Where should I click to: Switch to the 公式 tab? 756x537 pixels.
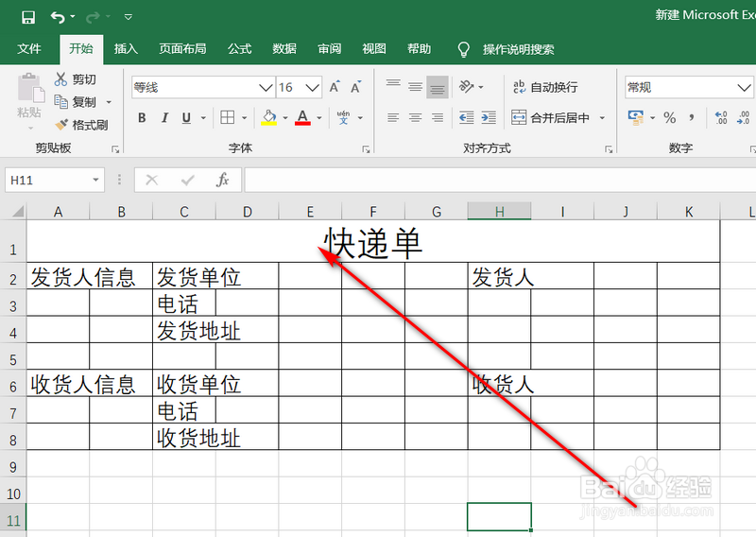[240, 49]
